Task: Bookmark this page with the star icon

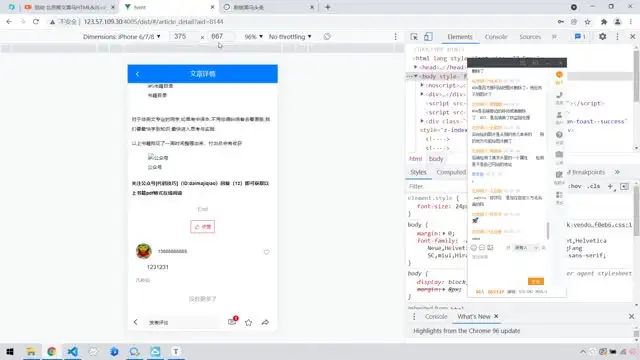Action: click(587, 22)
